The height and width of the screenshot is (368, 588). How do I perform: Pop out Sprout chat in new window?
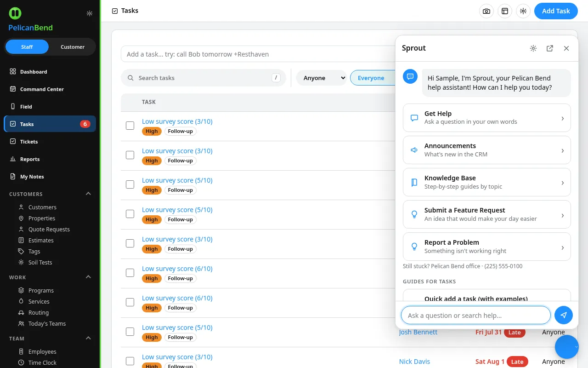click(550, 48)
